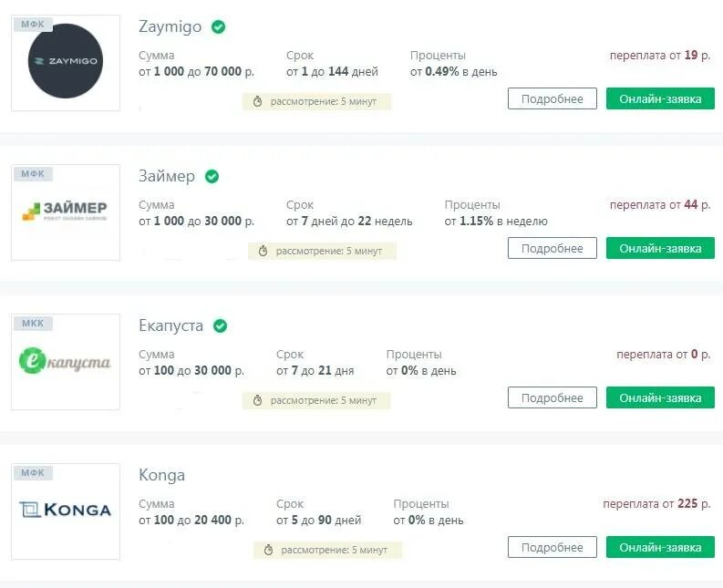Click the Konga lender title
The width and height of the screenshot is (723, 588).
tap(161, 475)
